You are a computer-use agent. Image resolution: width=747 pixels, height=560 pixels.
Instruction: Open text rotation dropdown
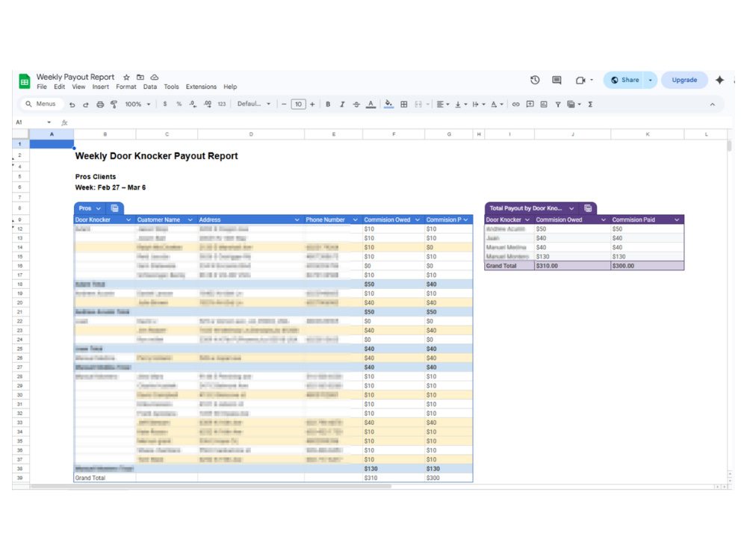click(x=497, y=105)
